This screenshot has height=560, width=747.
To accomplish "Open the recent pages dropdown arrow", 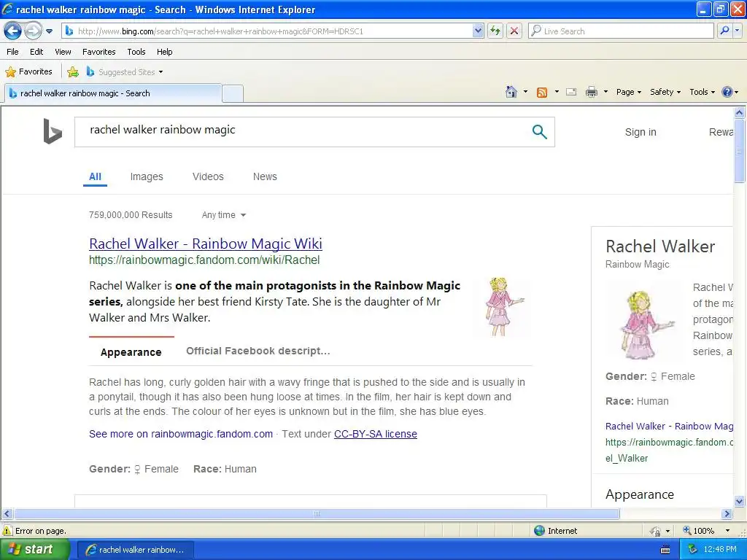I will [x=49, y=31].
